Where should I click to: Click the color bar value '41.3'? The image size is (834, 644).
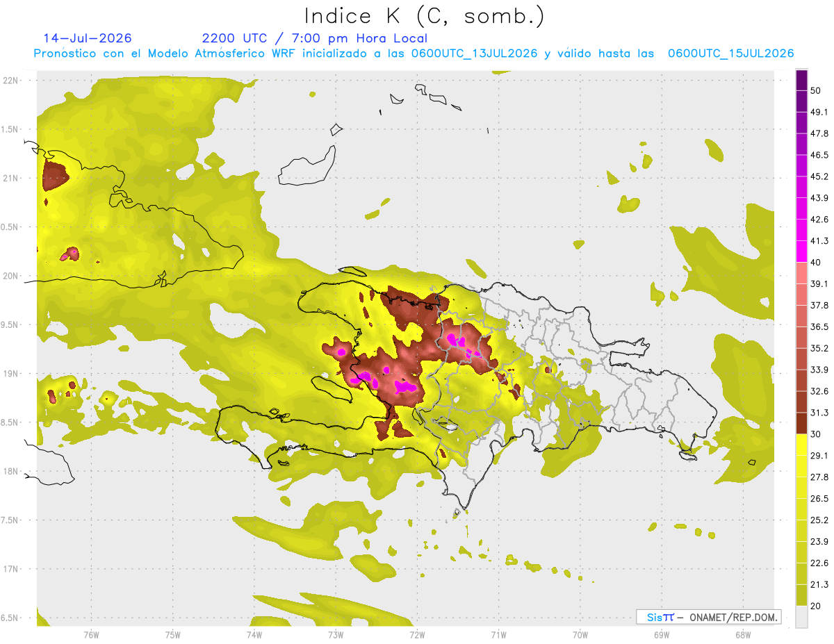(x=820, y=241)
